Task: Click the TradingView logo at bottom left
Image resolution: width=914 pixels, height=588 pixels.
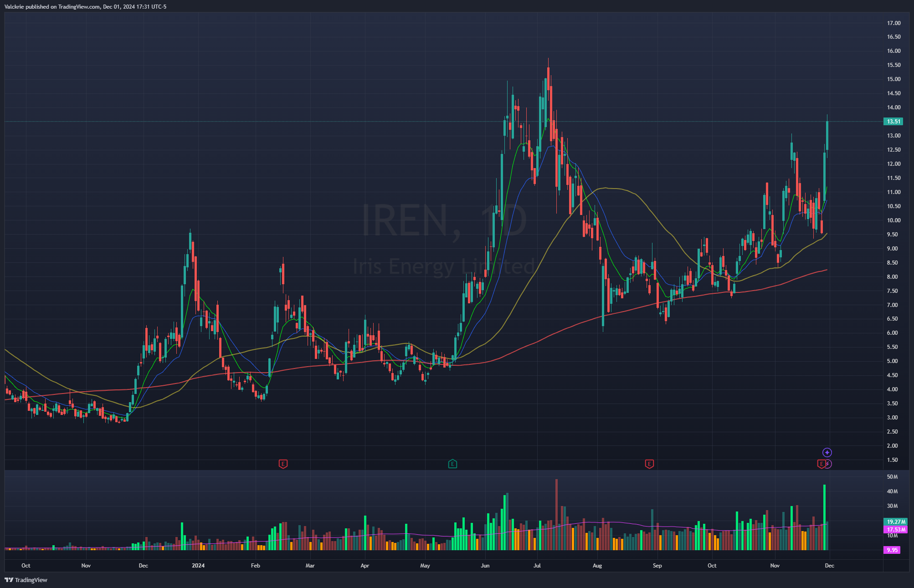Action: click(26, 580)
